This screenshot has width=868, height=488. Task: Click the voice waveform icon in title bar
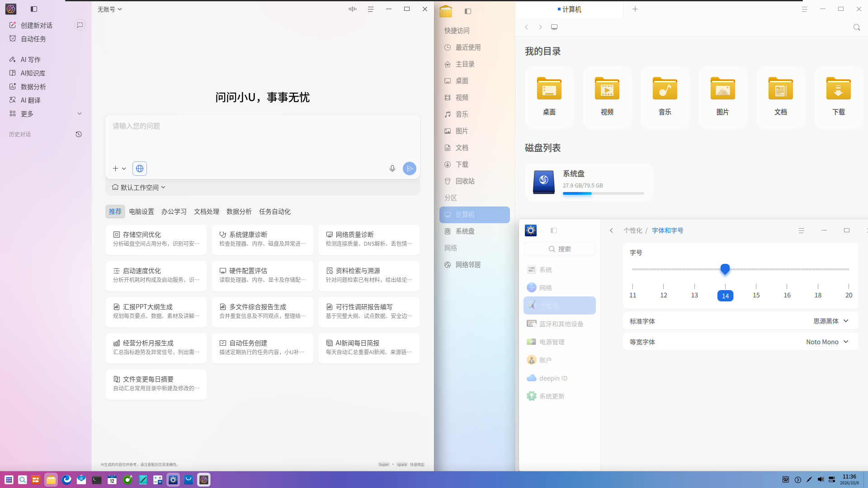353,9
